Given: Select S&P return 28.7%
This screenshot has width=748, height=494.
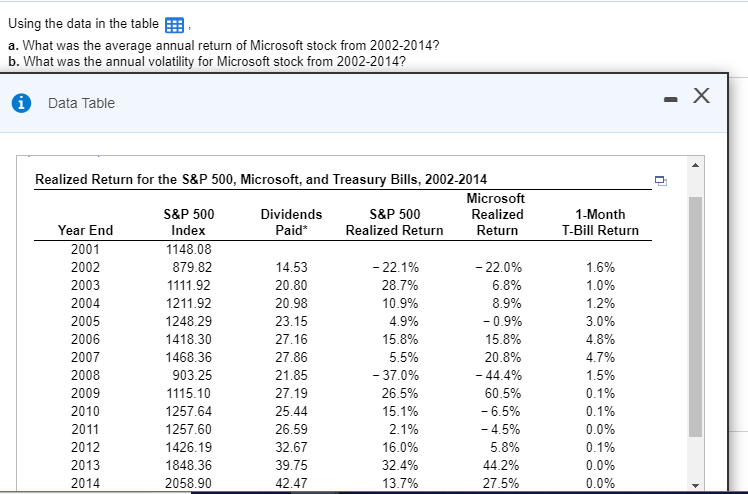Looking at the screenshot, I should pos(400,286).
